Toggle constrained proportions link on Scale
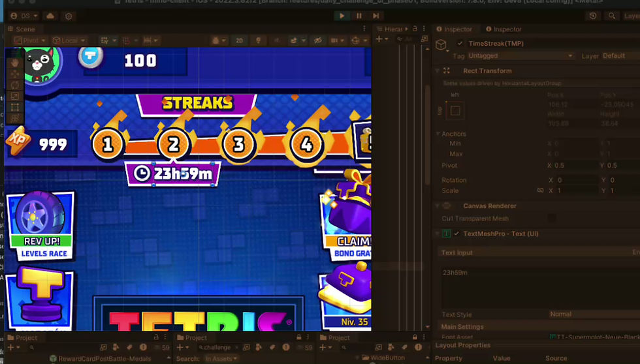 pos(541,190)
